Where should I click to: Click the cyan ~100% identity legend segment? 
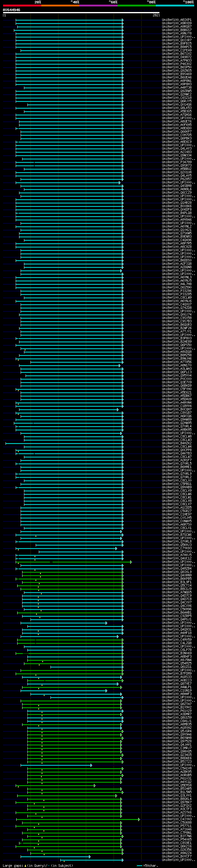pyautogui.click(x=175, y=6)
